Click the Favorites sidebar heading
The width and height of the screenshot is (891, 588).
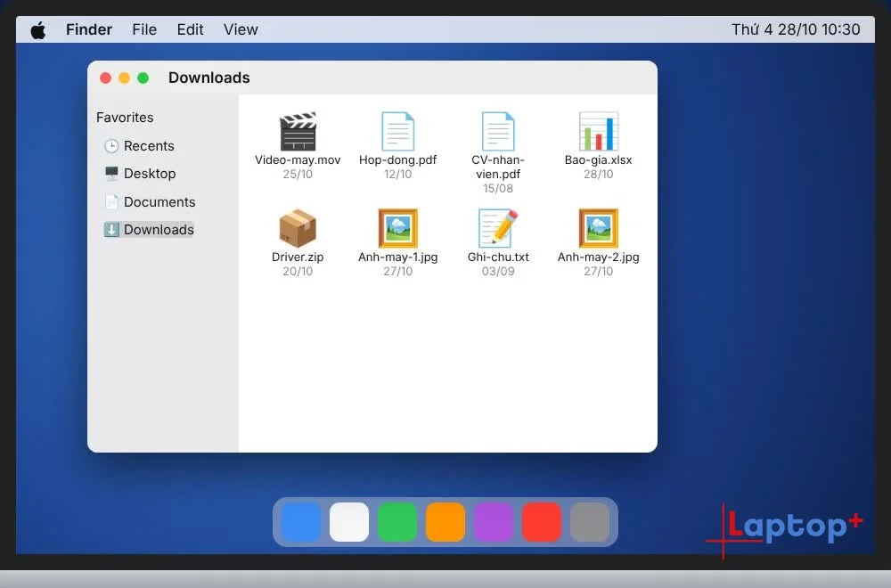pos(125,118)
